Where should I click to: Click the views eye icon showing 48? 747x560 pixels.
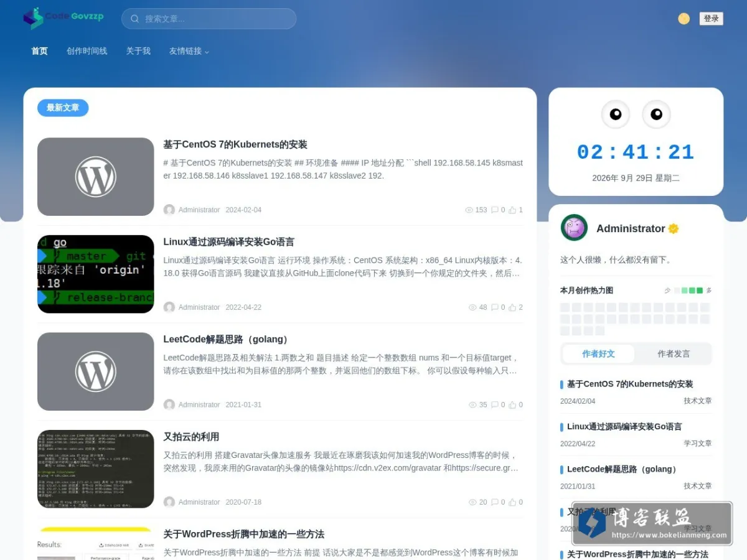coord(472,307)
